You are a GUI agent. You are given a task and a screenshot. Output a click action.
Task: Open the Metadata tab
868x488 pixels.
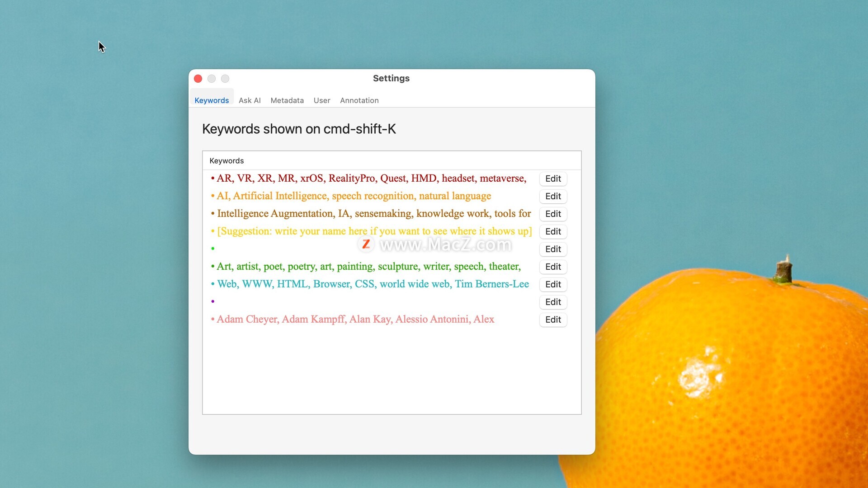click(x=287, y=100)
